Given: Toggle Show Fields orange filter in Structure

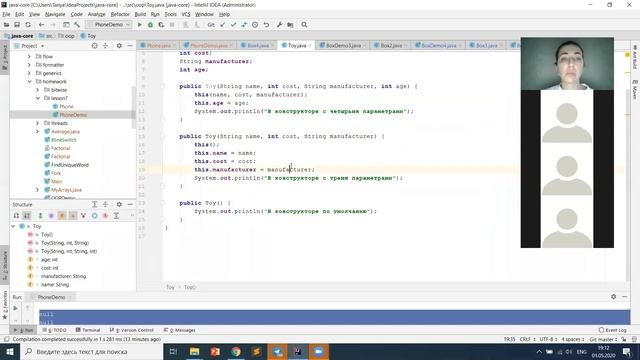Looking at the screenshot, I should pos(62,216).
